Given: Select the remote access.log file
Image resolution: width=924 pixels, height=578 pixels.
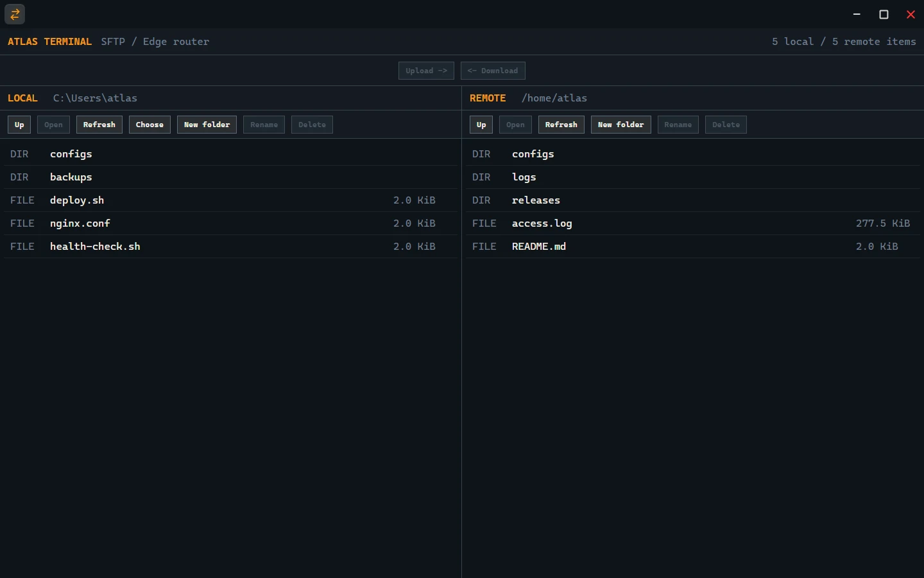Looking at the screenshot, I should coord(693,223).
